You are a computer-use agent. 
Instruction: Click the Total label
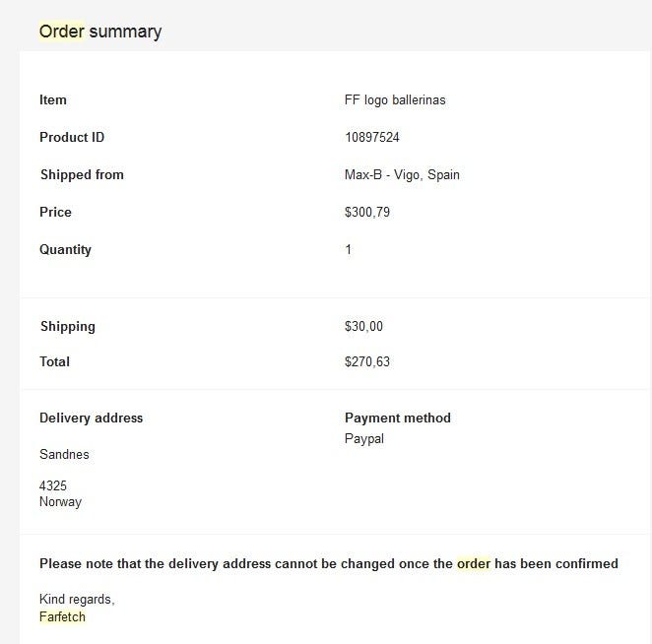point(55,362)
